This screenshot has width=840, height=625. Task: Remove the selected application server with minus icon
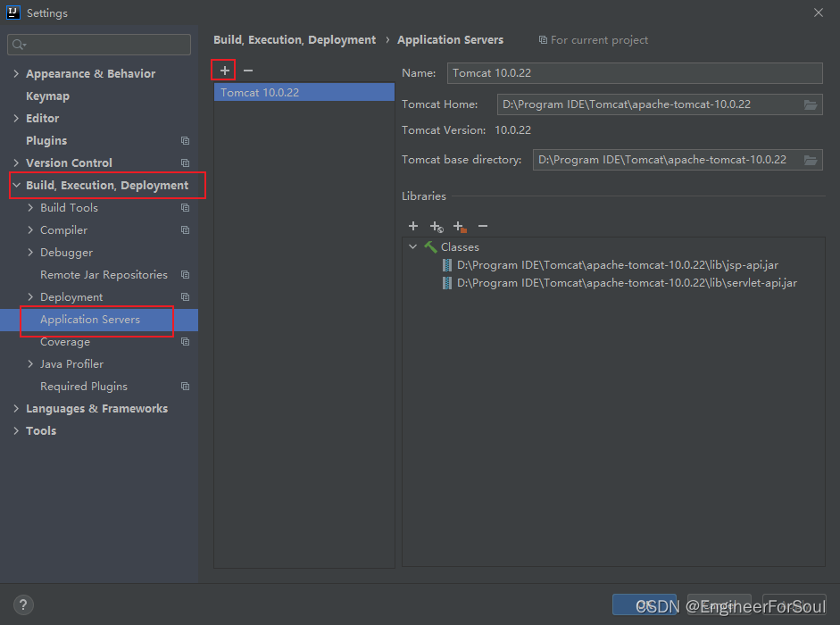[248, 71]
